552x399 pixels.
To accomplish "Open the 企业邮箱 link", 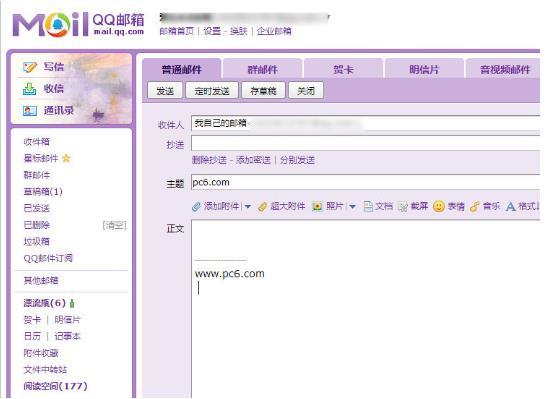I will coord(274,31).
